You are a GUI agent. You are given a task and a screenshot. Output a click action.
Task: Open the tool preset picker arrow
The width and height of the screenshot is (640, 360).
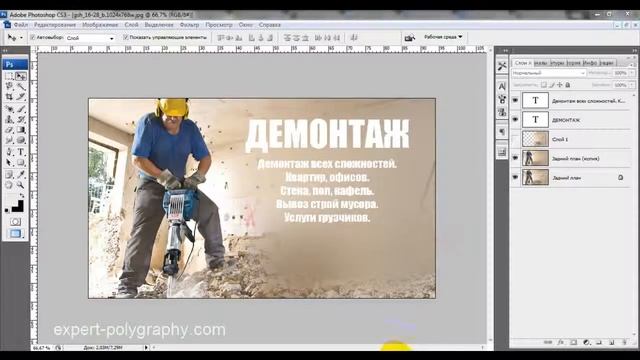(21, 38)
